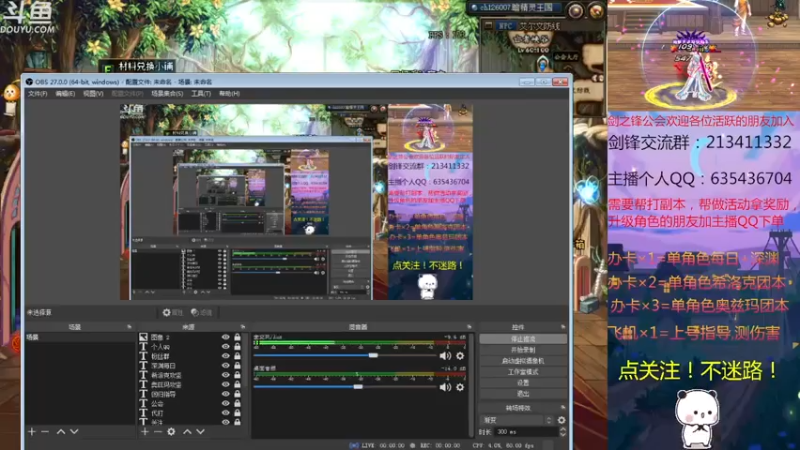Toggle lock on 代打 source
Viewport: 800px width, 450px height.
coord(237,413)
